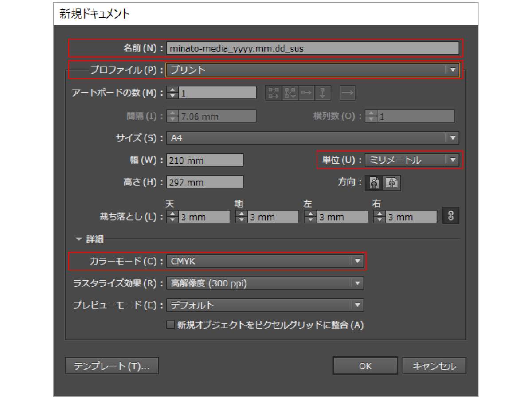
Task: Open the プレビューモード (E) dropdown デフォルト
Action: pos(265,305)
